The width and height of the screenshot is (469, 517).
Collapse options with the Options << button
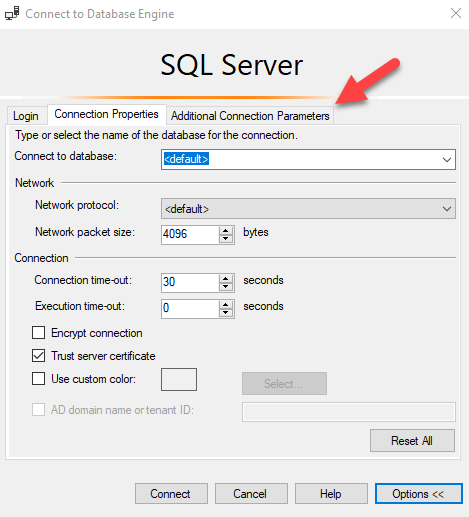[419, 494]
